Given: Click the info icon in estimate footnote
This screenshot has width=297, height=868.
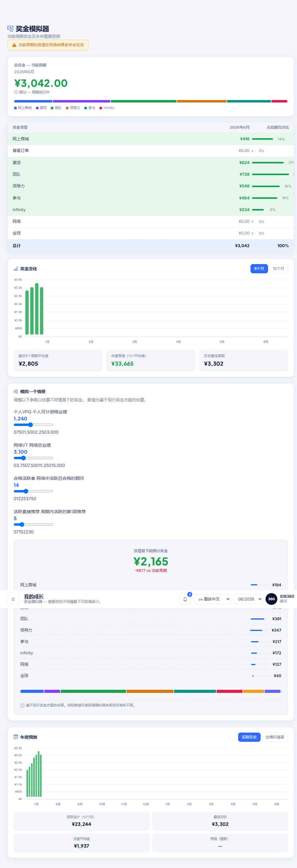Looking at the screenshot, I should [22, 705].
